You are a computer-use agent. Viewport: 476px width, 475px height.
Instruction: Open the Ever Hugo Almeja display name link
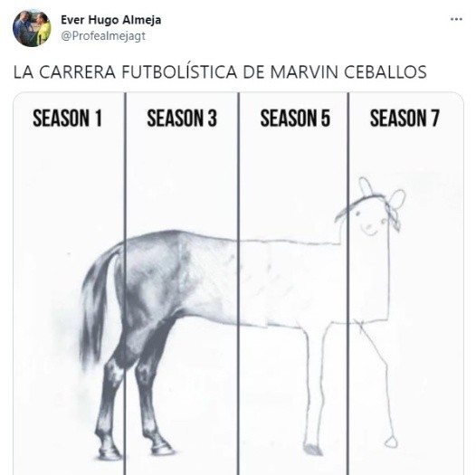coord(110,20)
